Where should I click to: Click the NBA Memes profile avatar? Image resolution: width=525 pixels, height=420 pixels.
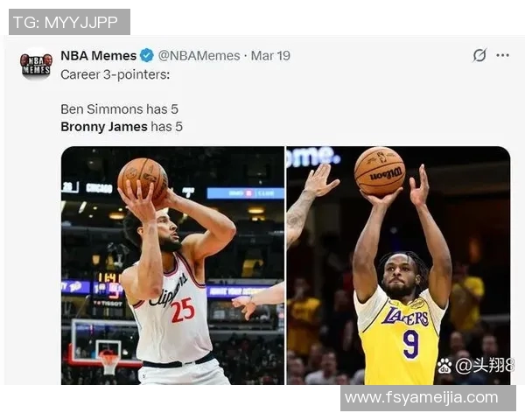point(36,64)
